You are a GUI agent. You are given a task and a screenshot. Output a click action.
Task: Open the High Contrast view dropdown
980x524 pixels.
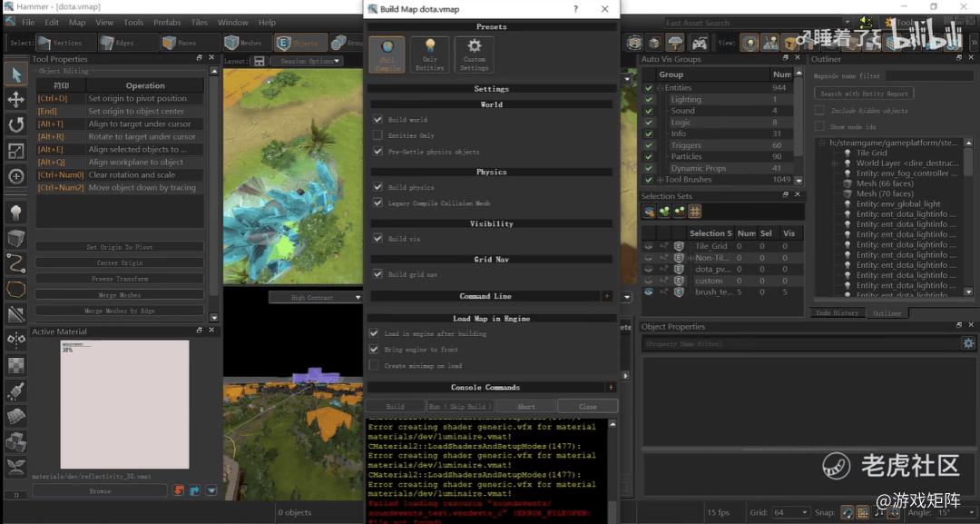point(316,297)
